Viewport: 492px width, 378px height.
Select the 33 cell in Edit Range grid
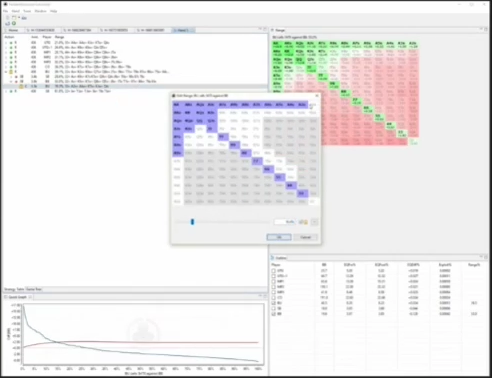[302, 193]
